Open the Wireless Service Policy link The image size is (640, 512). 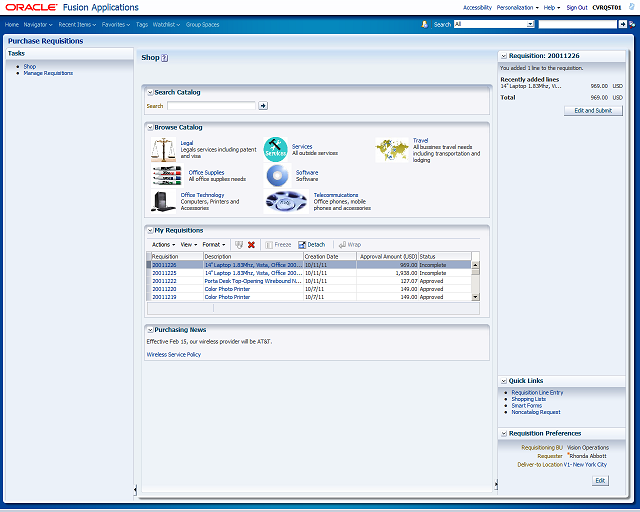click(174, 354)
